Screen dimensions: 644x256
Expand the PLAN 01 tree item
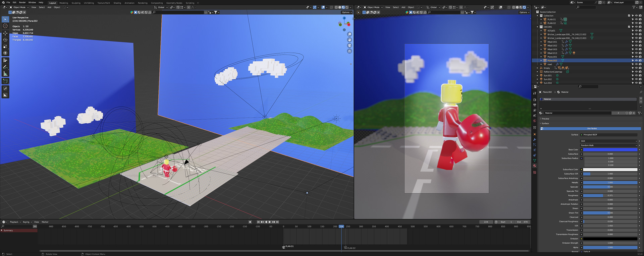[x=541, y=19]
